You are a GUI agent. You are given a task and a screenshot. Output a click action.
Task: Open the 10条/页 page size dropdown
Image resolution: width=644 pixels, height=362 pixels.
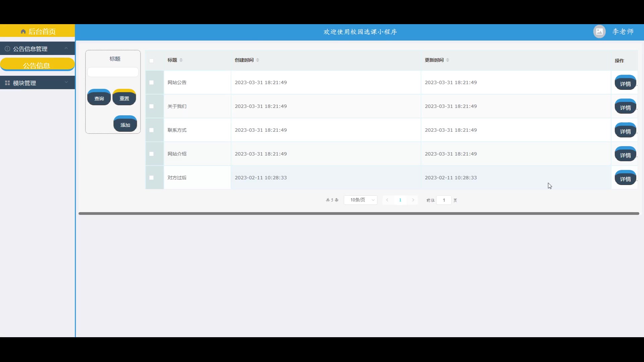[361, 200]
